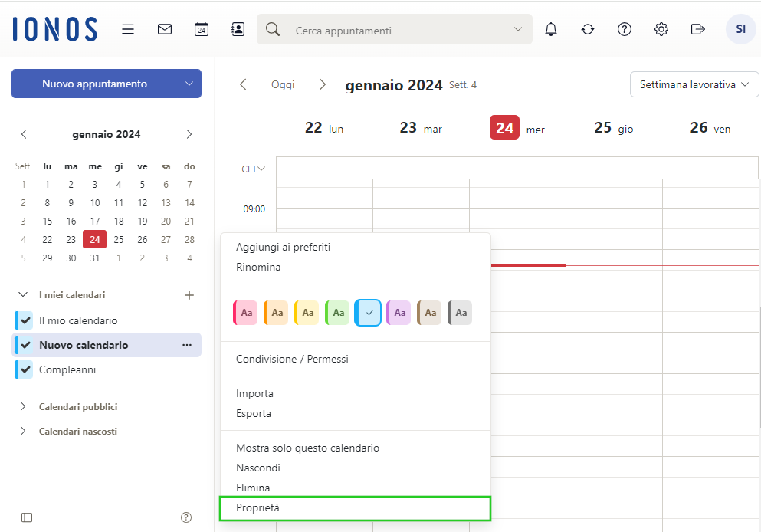This screenshot has height=532, width=761.
Task: Pick the purple calendar color swatch
Action: coord(399,313)
